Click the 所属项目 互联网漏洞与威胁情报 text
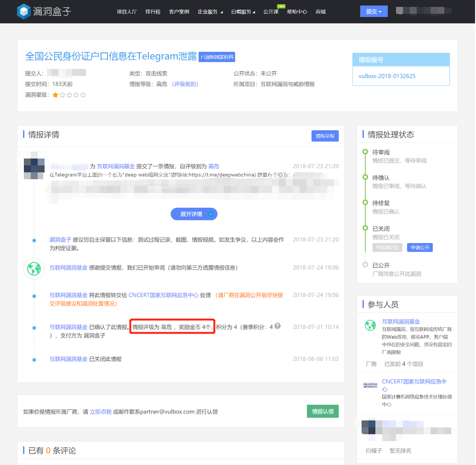Image resolution: width=476 pixels, height=465 pixels. pyautogui.click(x=274, y=84)
